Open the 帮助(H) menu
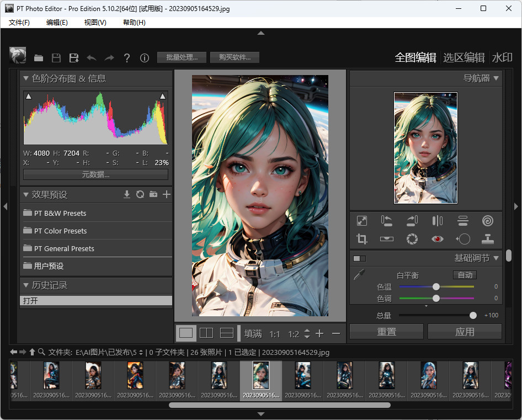Image resolution: width=522 pixels, height=420 pixels. coord(134,22)
